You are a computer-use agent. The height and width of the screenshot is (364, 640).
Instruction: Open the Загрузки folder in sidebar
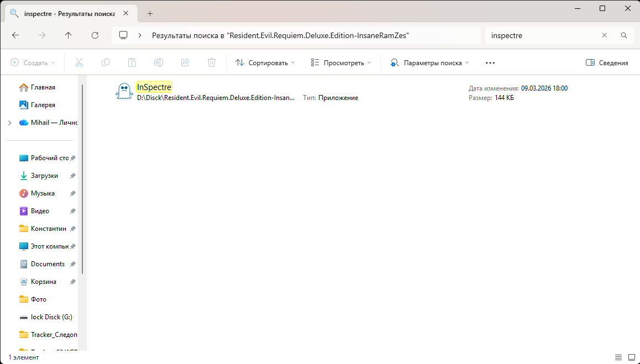click(x=44, y=176)
